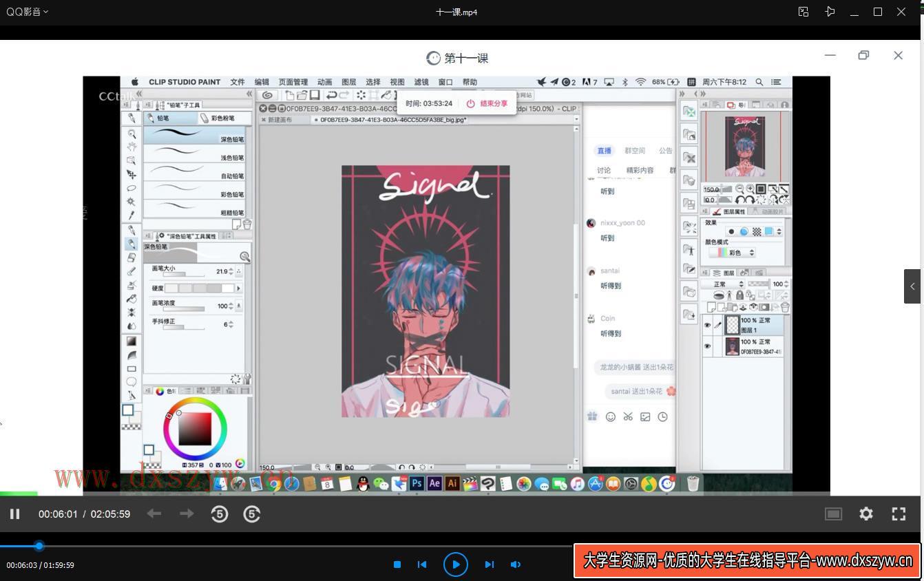This screenshot has width=924, height=581.
Task: Open the 图层 menu in CLIP STUDIO PAINT
Action: pyautogui.click(x=348, y=82)
